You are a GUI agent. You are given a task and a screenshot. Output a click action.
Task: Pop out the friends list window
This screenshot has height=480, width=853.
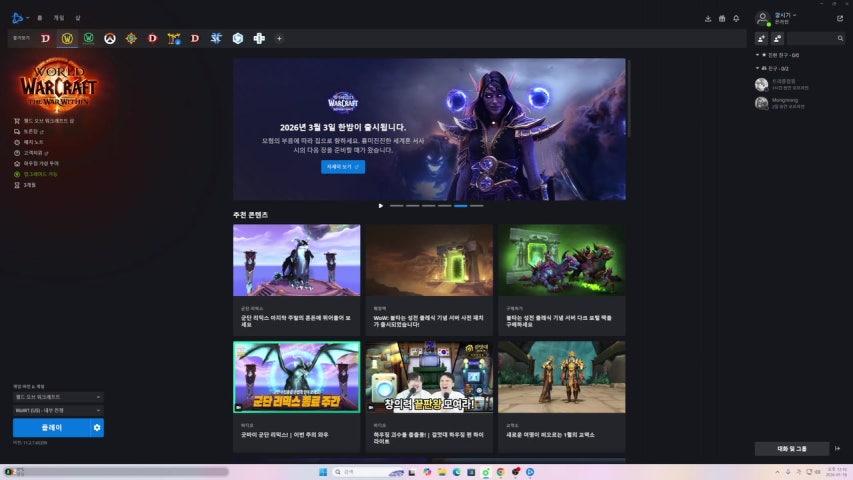coord(840,19)
